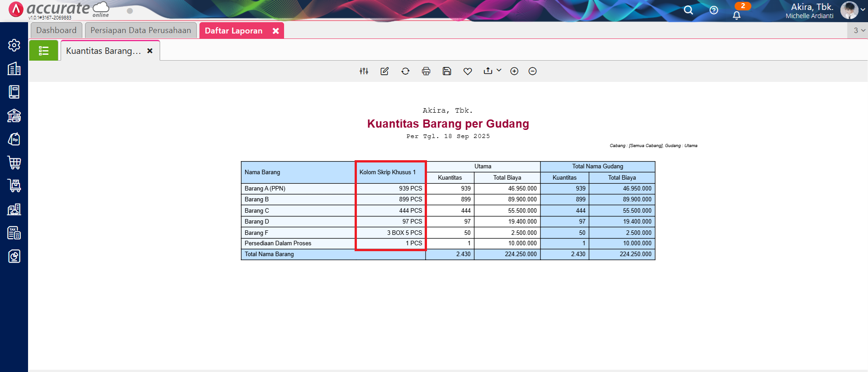
Task: Open the settings gear in sidebar
Action: tap(14, 45)
